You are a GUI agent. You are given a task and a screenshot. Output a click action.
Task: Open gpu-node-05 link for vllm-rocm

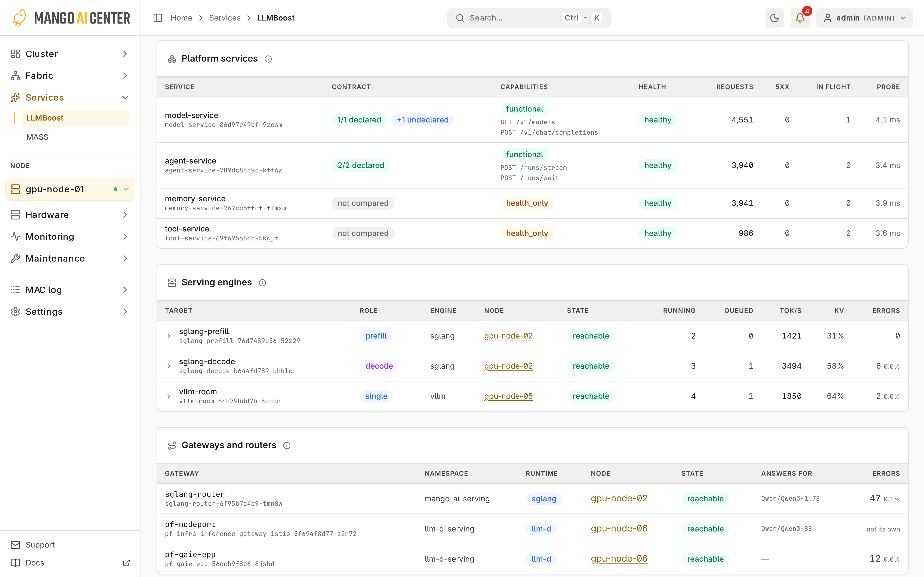coord(508,396)
